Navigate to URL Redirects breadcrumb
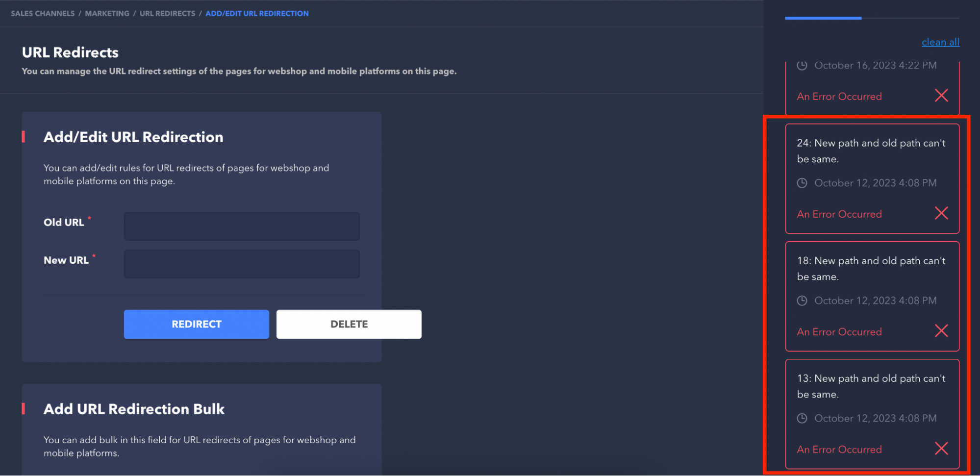Screen dimensions: 980x476 tap(167, 13)
